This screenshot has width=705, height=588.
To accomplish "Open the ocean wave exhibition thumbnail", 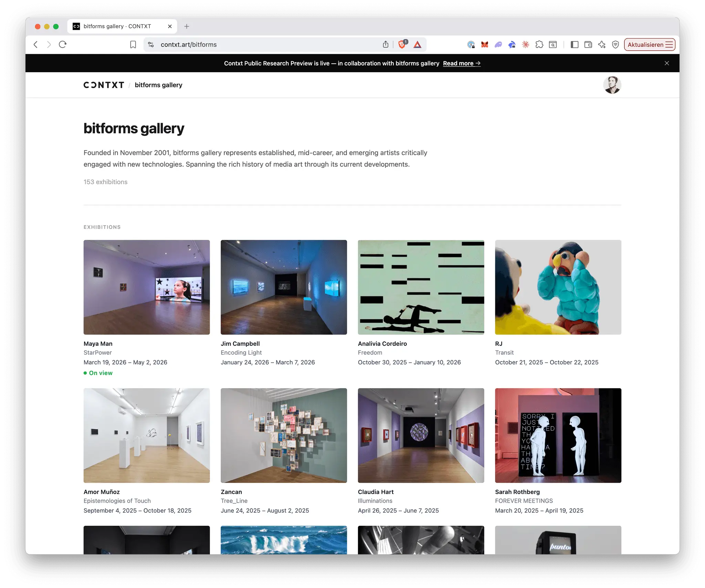I will tap(284, 540).
